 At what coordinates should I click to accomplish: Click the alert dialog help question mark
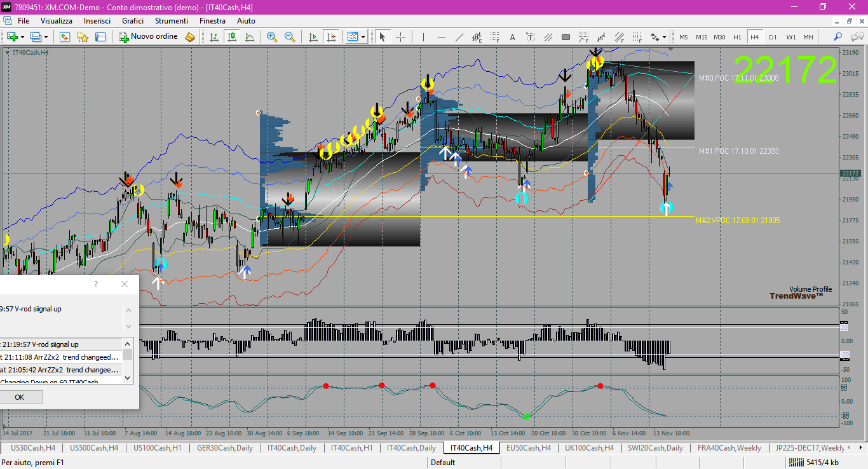[96, 284]
